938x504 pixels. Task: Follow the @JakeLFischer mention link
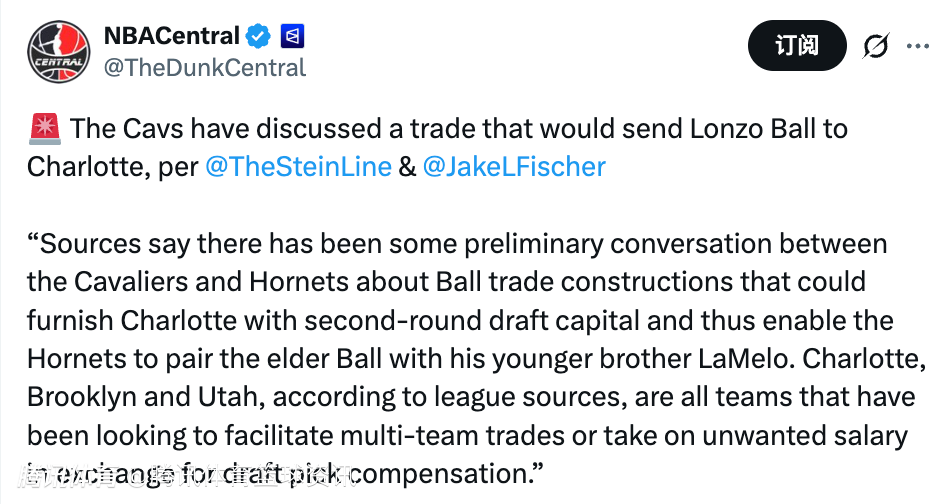click(515, 166)
